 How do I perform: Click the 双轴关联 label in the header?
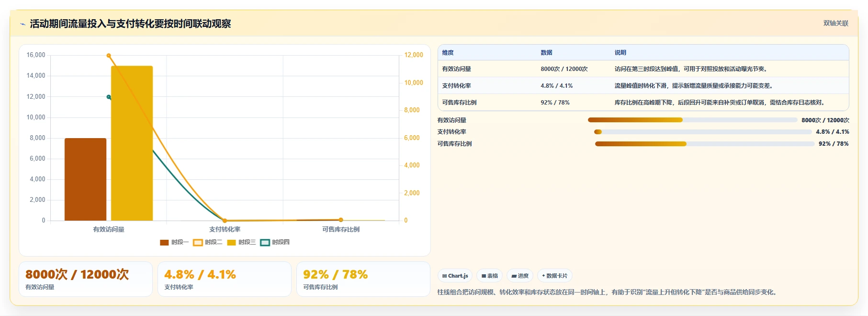coord(835,23)
